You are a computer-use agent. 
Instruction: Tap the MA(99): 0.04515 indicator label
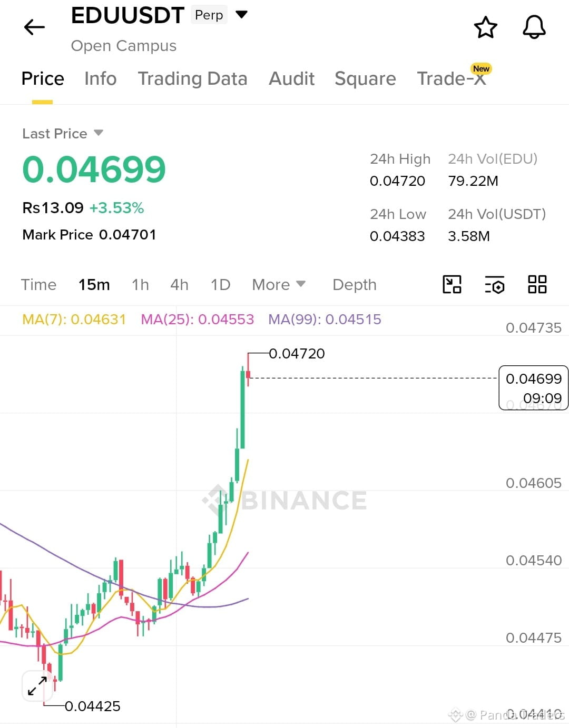[x=325, y=319]
